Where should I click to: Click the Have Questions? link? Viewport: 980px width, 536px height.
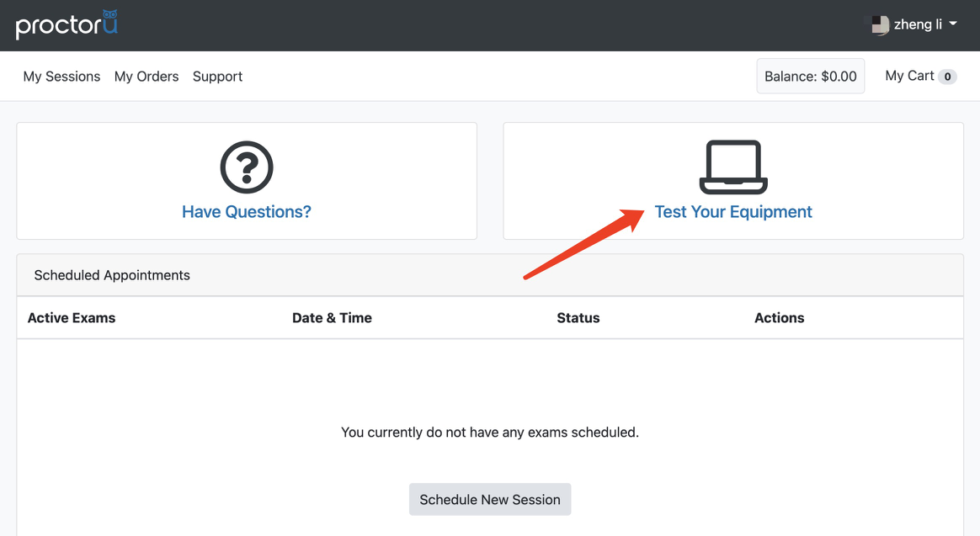coord(247,212)
